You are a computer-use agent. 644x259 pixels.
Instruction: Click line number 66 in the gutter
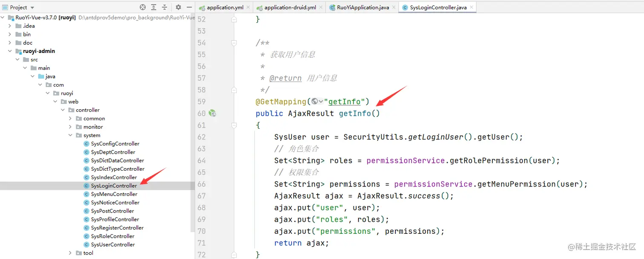(201, 184)
